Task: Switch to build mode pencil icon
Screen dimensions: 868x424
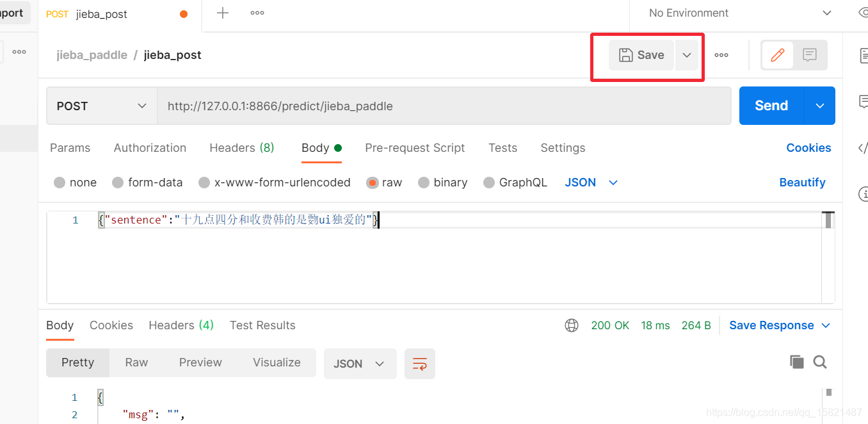Action: 777,55
